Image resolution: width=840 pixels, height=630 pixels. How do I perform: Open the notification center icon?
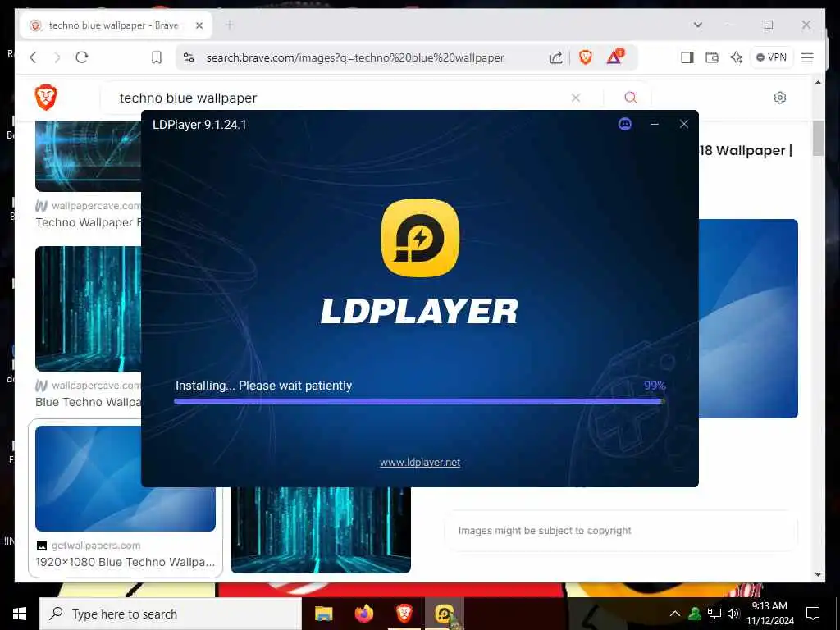813,614
